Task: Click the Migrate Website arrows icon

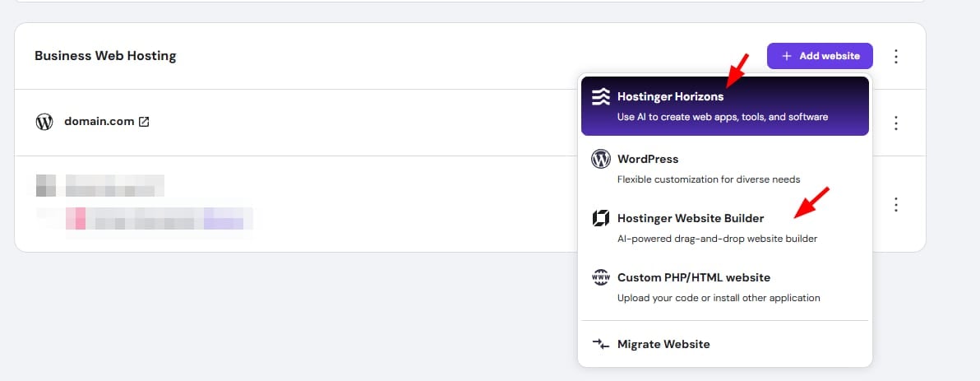Action: coord(601,344)
